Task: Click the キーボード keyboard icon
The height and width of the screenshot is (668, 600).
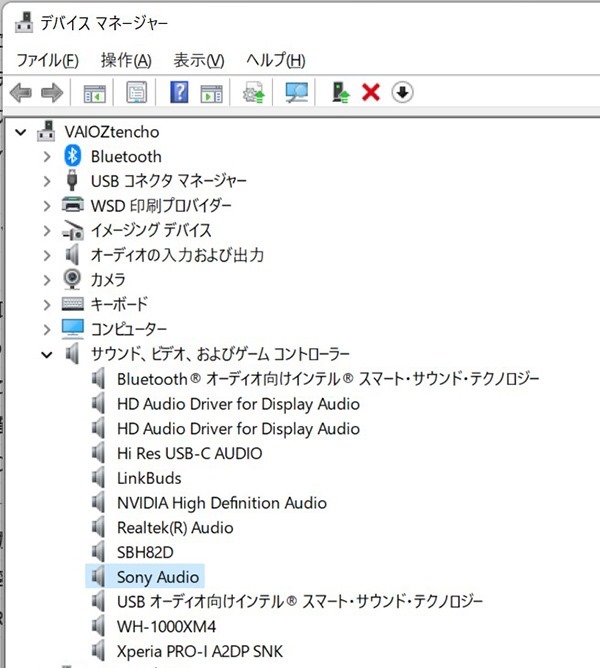Action: coord(73,304)
